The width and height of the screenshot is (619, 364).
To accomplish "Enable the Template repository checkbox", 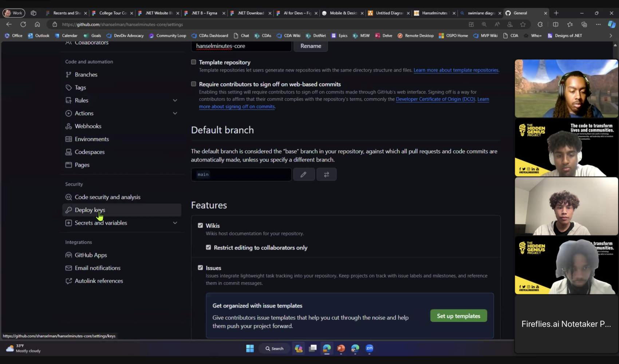I will 194,62.
